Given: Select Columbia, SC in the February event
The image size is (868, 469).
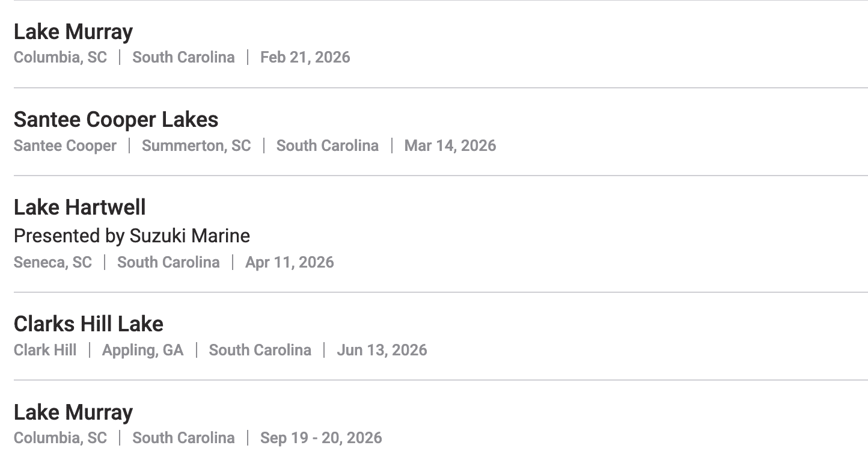Looking at the screenshot, I should point(60,57).
